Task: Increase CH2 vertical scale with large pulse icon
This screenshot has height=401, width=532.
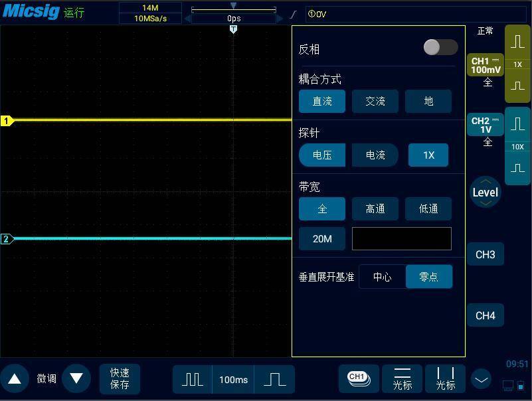Action: [x=518, y=123]
